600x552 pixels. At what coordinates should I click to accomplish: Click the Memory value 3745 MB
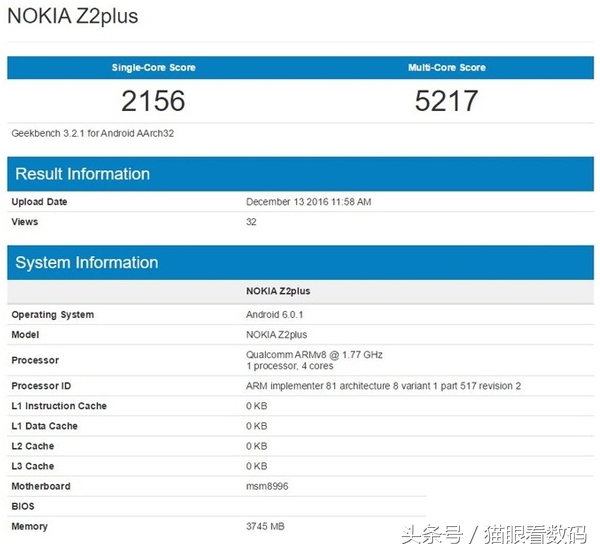266,527
